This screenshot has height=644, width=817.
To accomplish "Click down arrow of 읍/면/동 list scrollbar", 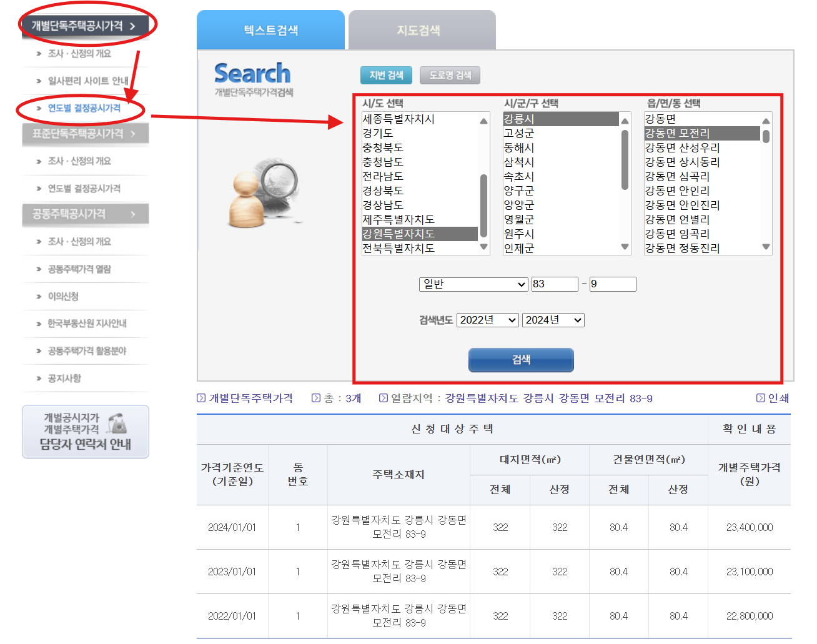I will (766, 247).
